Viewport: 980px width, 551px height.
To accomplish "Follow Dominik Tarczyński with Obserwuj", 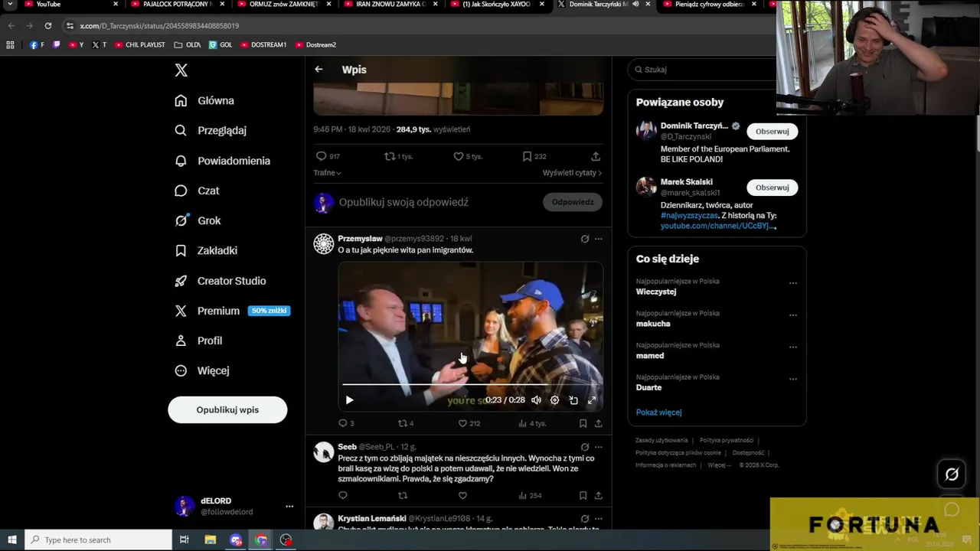I will click(772, 132).
